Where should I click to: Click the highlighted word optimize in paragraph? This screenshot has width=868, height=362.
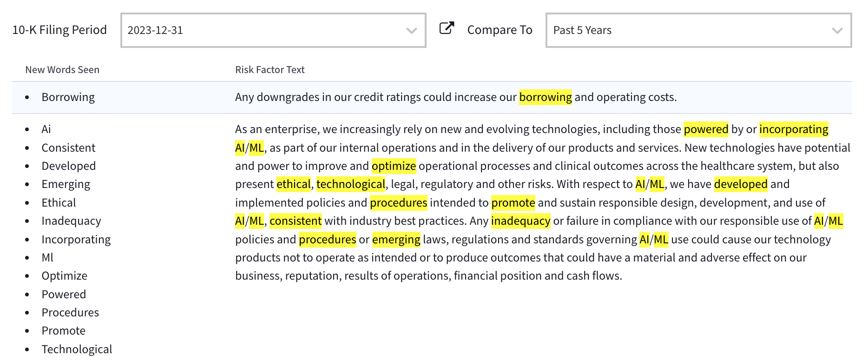(x=394, y=166)
